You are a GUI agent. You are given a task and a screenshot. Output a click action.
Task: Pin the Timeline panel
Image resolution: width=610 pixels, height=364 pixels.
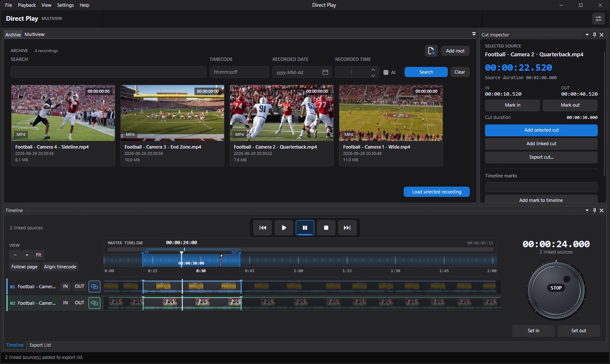point(594,210)
